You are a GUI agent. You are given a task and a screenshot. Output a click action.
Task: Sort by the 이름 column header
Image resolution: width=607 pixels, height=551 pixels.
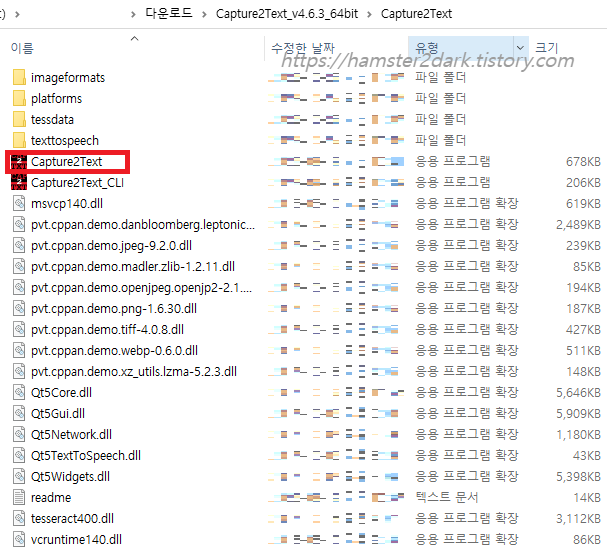22,48
